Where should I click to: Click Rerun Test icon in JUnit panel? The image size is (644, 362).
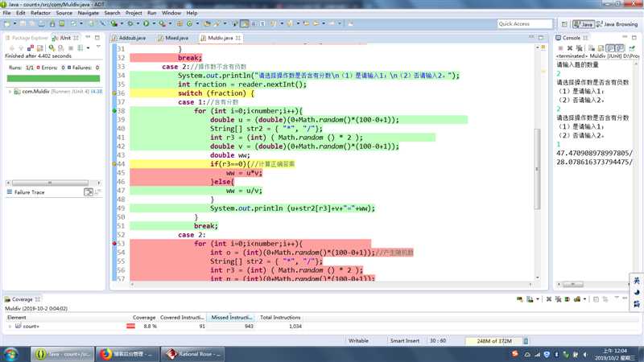52,48
